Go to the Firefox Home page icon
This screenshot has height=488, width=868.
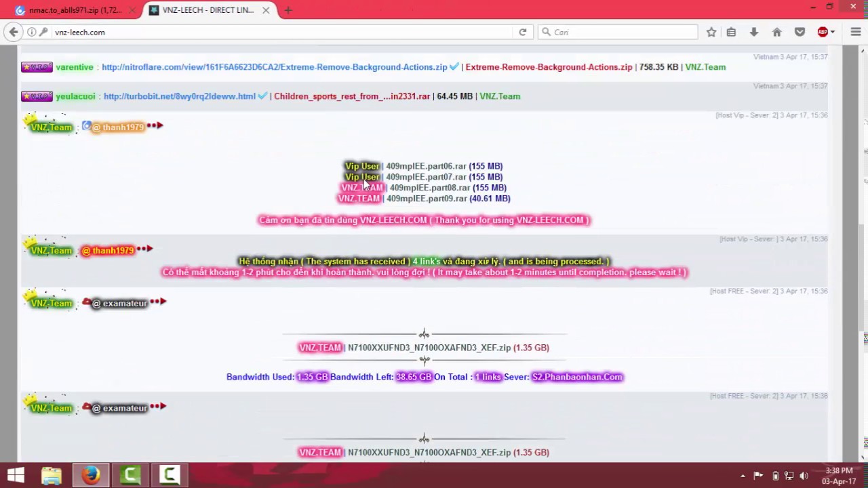[777, 32]
